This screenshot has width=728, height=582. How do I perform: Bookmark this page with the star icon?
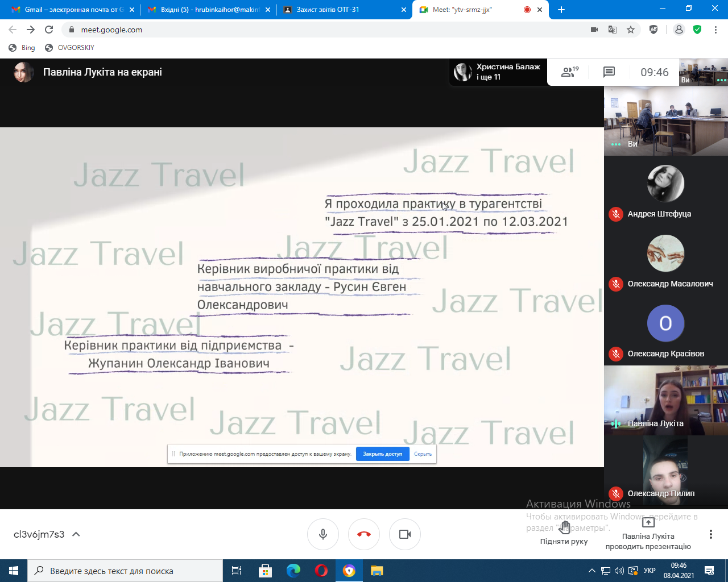pos(631,30)
